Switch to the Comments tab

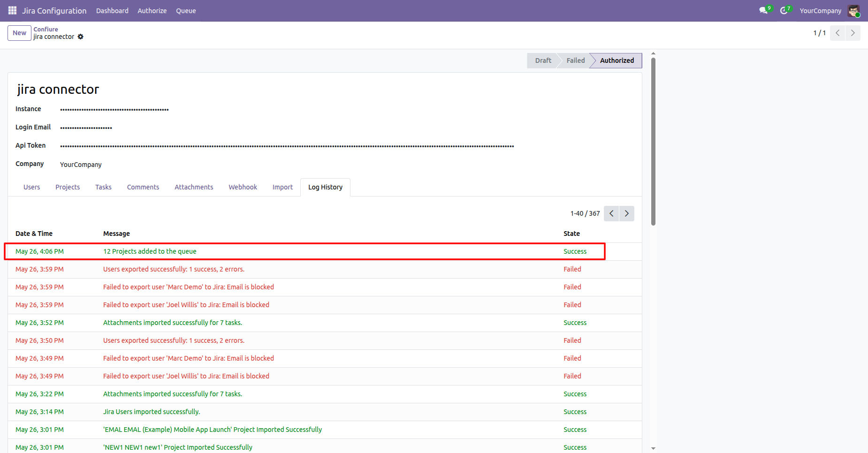(143, 187)
